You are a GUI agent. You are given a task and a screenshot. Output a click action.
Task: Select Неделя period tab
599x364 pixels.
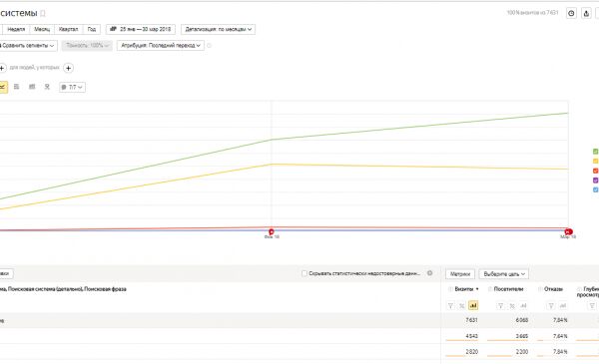tap(16, 29)
